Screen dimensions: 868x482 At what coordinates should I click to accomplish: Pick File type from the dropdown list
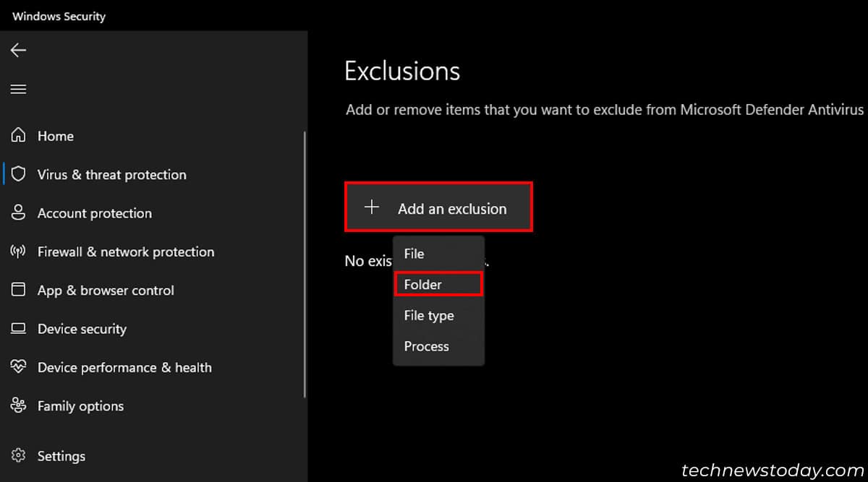(428, 315)
